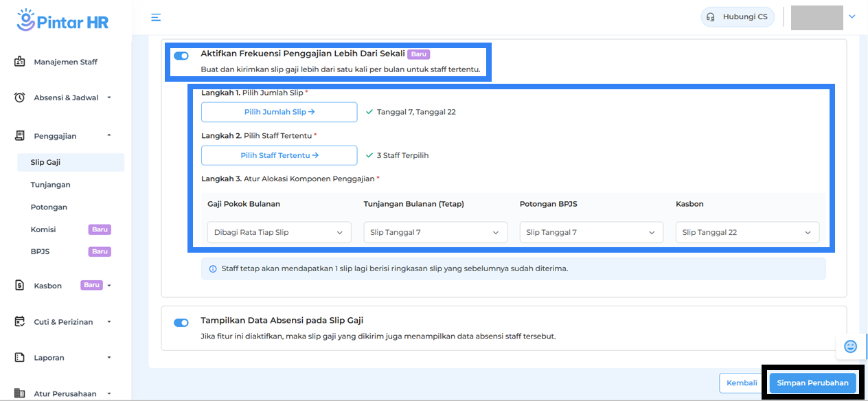Disable Frekuensi Penggajian Lebih Dari Sekali toggle
The width and height of the screenshot is (868, 401).
(x=181, y=56)
